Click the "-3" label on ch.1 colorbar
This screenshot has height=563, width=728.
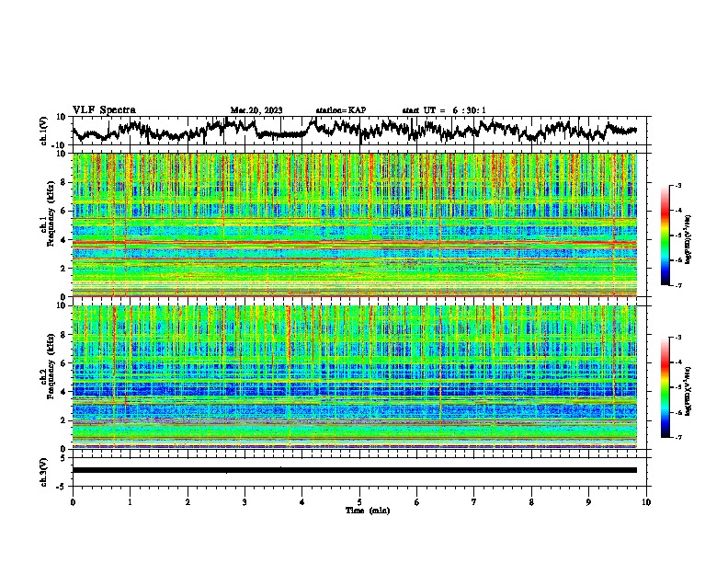click(678, 185)
